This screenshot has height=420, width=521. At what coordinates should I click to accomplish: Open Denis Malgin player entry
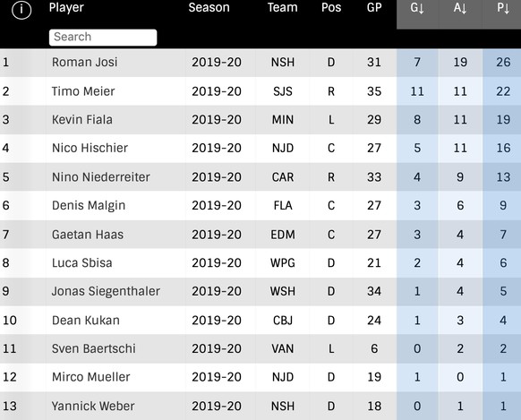click(x=89, y=206)
